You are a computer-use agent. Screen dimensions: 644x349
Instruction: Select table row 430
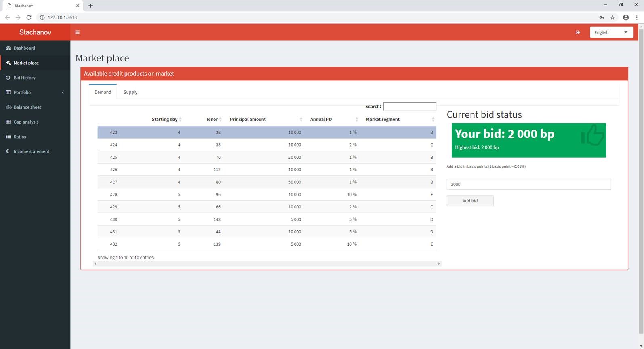[267, 219]
